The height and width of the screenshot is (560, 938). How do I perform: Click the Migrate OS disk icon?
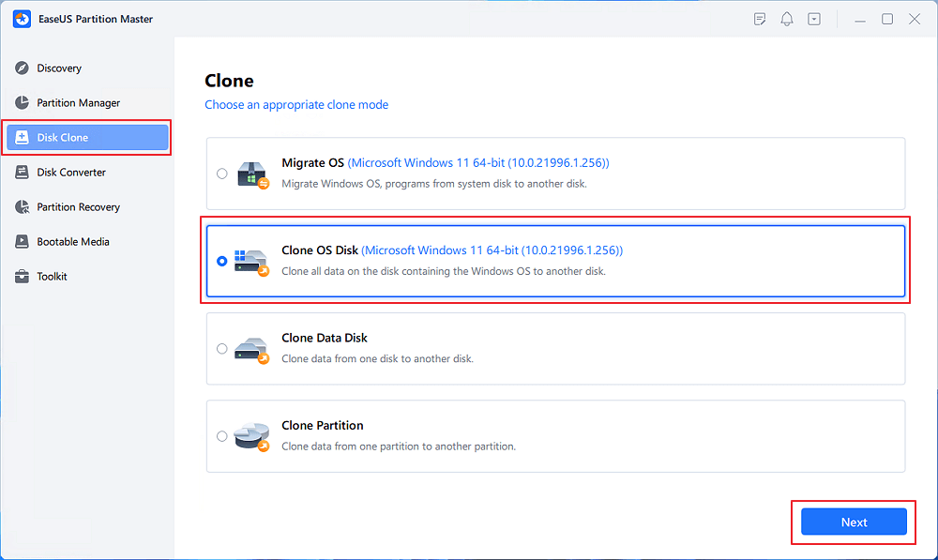point(253,174)
